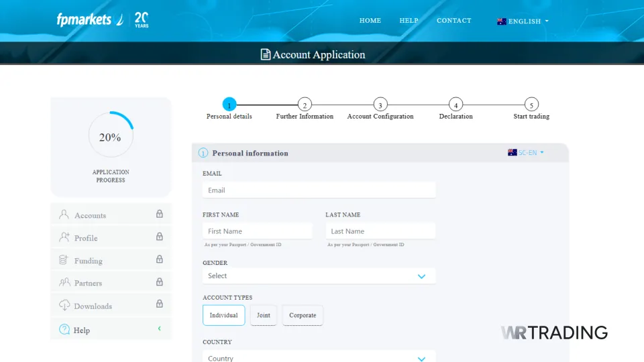The image size is (644, 362).
Task: Click the Australian flag next to ENGLISH
Action: pos(502,21)
